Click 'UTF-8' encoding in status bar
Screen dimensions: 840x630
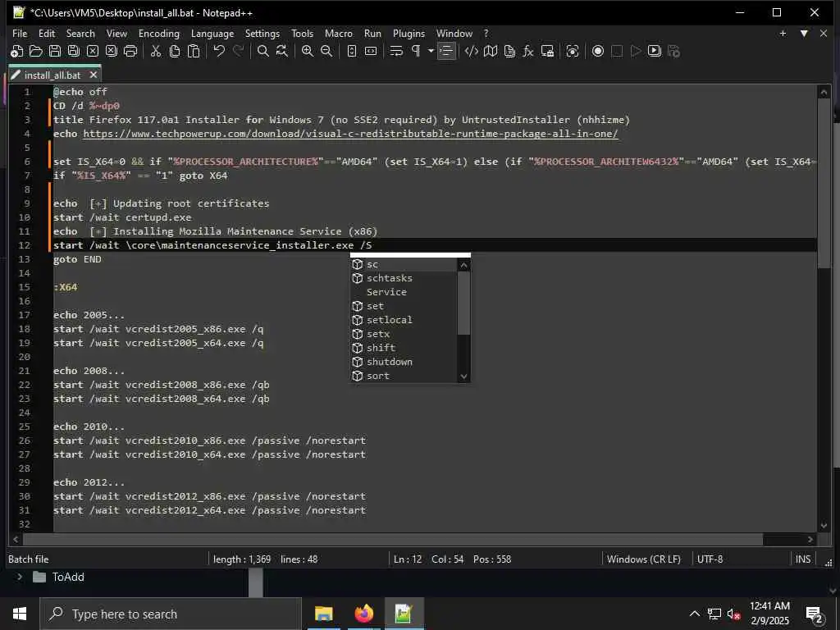point(710,559)
